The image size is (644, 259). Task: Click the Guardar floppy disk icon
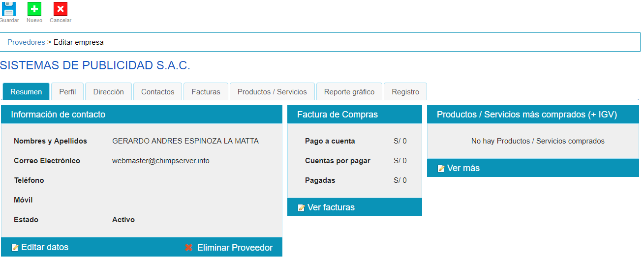9,9
